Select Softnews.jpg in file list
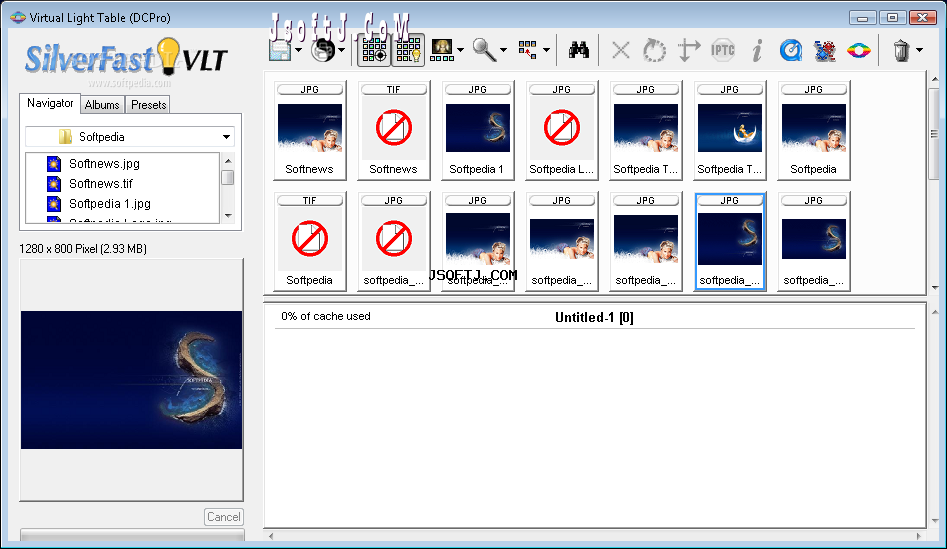 click(104, 164)
